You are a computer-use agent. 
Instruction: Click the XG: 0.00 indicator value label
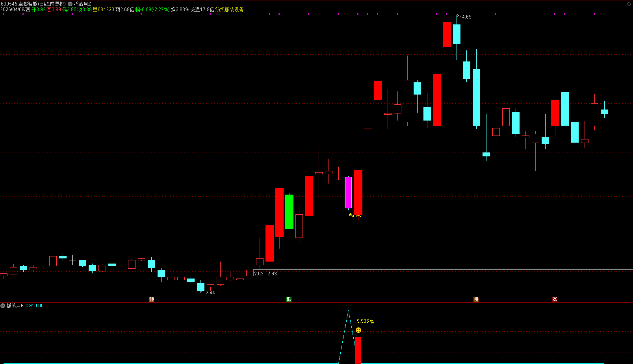point(35,306)
